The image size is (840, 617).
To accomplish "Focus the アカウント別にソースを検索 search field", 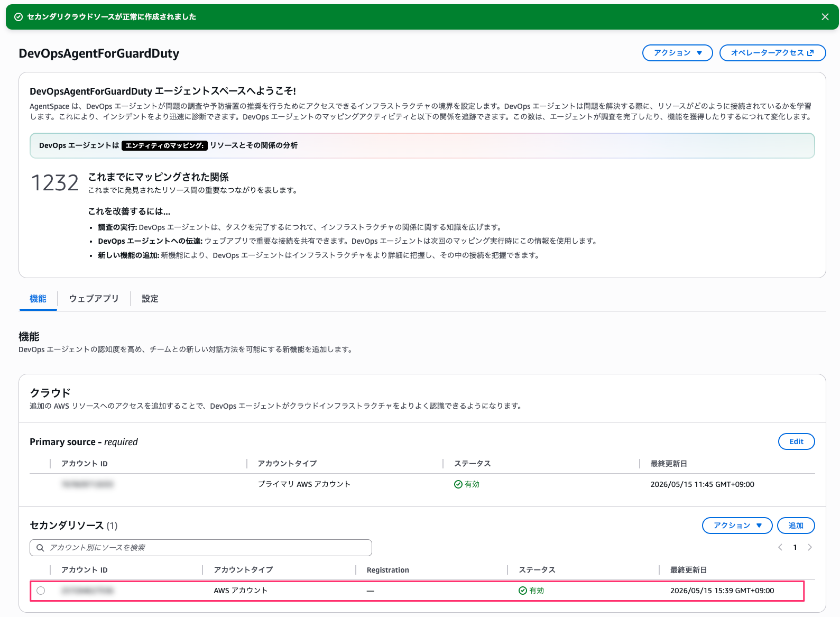I will coord(201,548).
